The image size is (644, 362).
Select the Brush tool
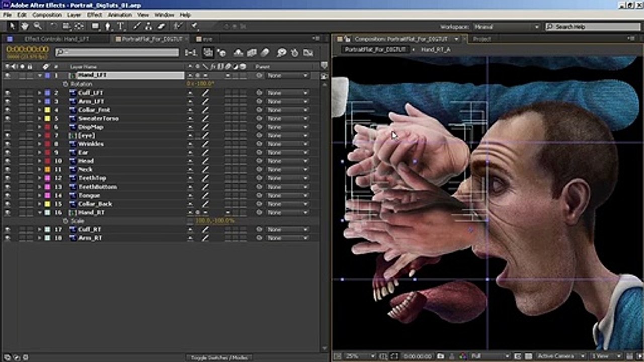136,26
